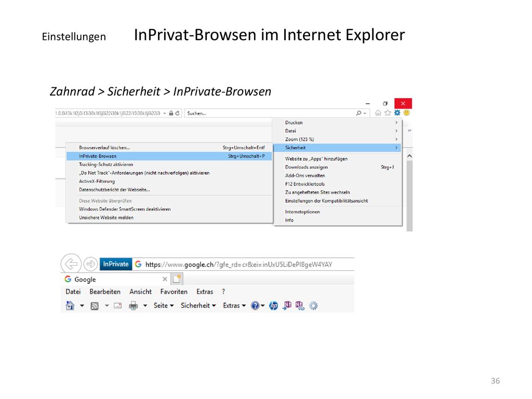Open a new tab with the blank tab button
The height and width of the screenshot is (399, 532).
pyautogui.click(x=177, y=279)
